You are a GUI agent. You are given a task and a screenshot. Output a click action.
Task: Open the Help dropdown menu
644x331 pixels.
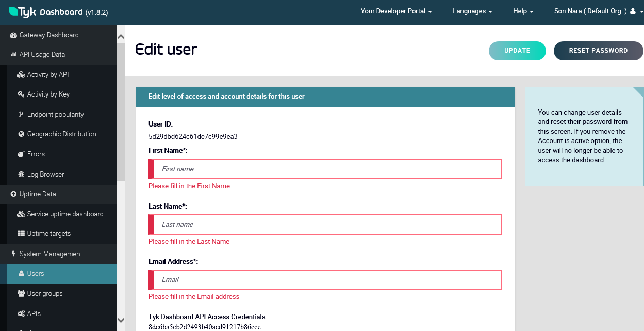pyautogui.click(x=523, y=11)
